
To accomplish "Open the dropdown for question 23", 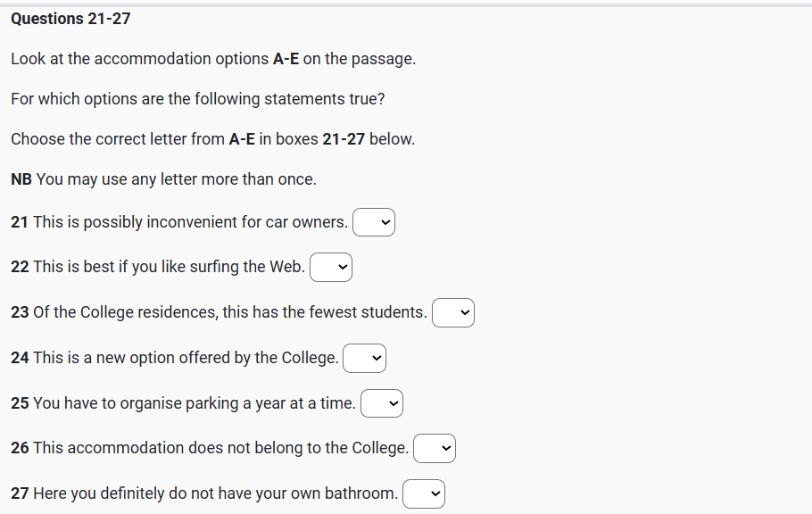I will tap(453, 312).
